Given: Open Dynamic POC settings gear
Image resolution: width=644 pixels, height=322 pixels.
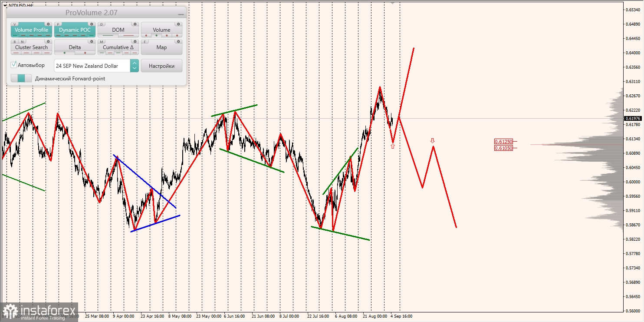Looking at the screenshot, I should tap(92, 24).
